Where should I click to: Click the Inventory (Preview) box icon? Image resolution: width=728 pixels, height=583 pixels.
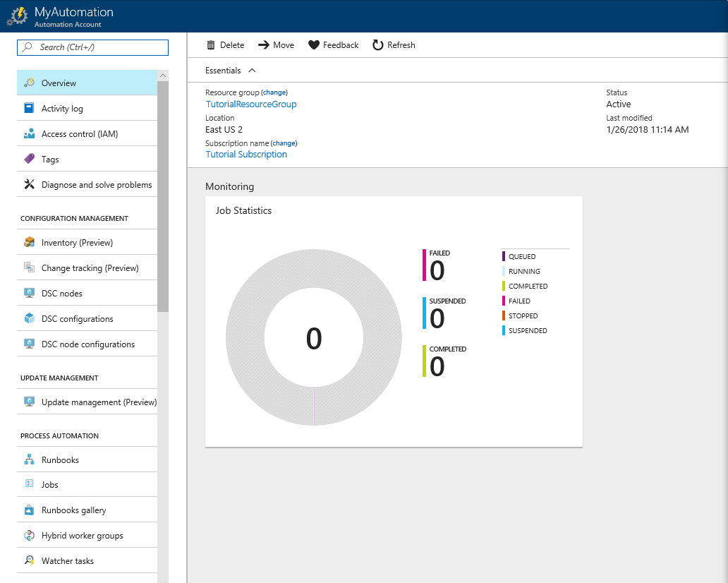(29, 242)
